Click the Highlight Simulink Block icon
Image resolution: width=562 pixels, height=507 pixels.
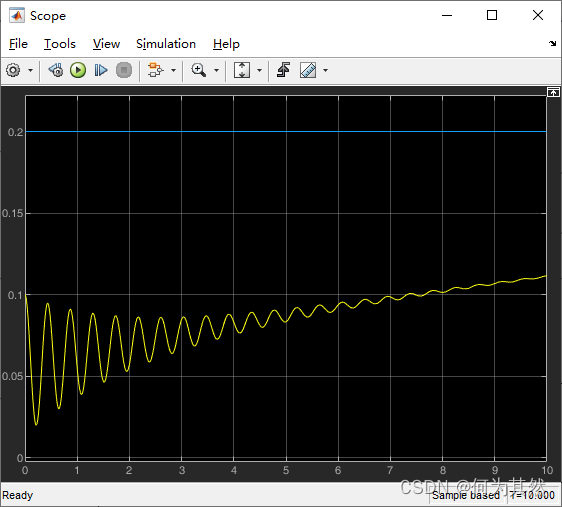click(155, 70)
